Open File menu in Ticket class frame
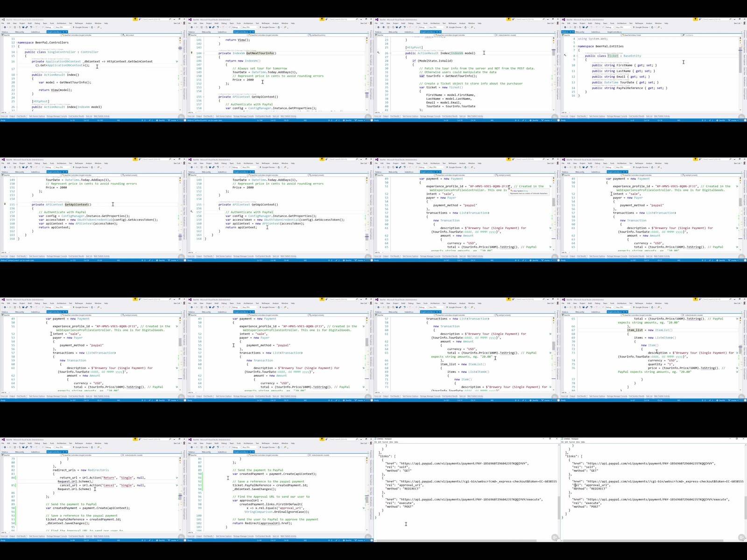Viewport: 747px width, 560px height. [x=563, y=23]
